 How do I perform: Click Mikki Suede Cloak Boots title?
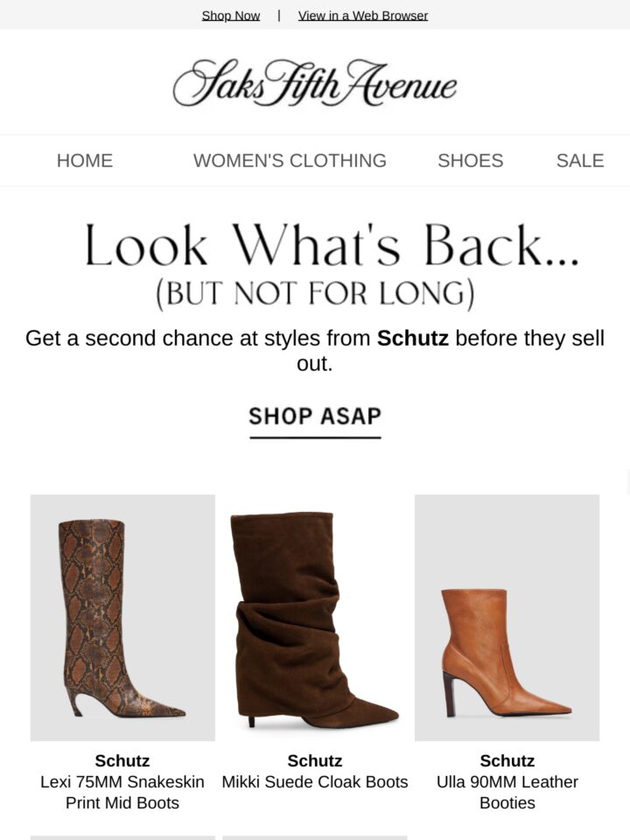[315, 781]
